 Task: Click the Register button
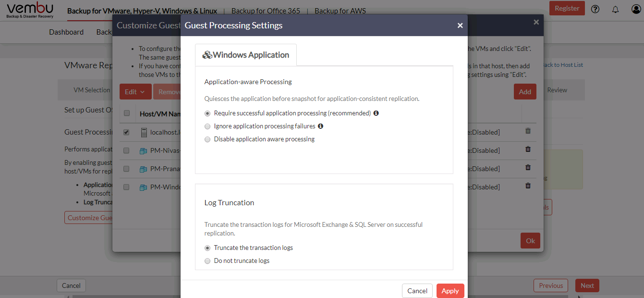tap(567, 8)
